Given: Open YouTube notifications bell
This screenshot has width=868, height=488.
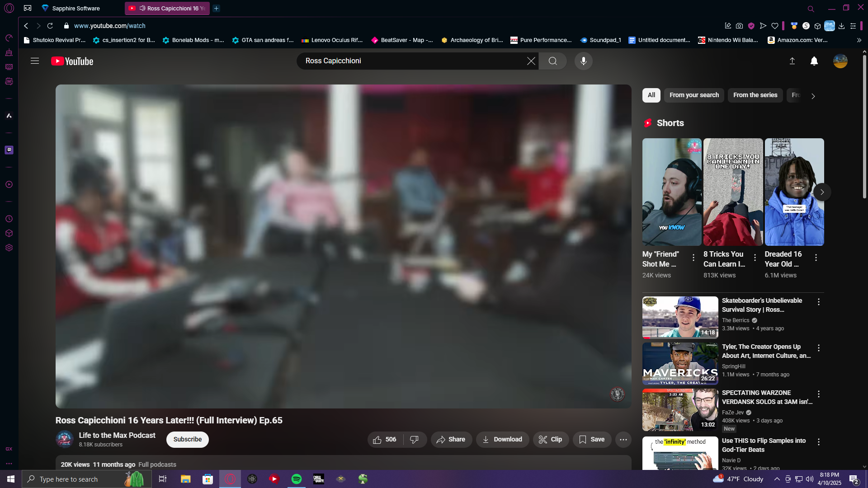Looking at the screenshot, I should tap(814, 61).
